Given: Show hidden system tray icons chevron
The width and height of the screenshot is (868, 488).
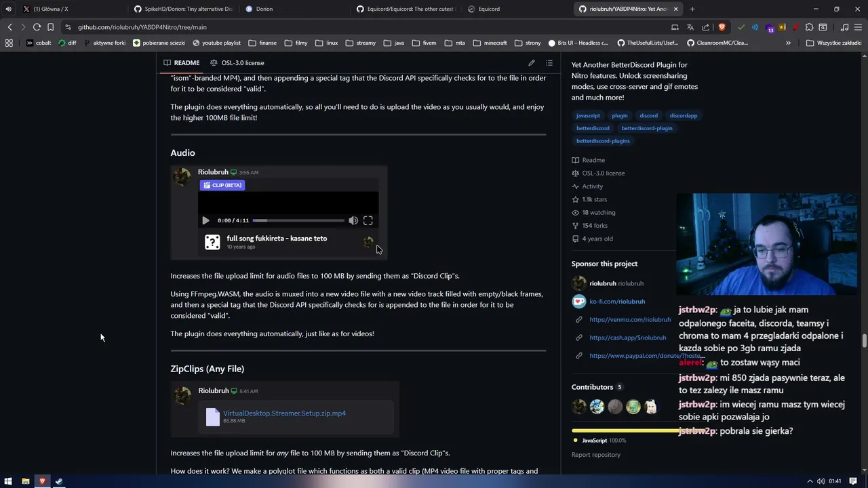Looking at the screenshot, I should 809,481.
